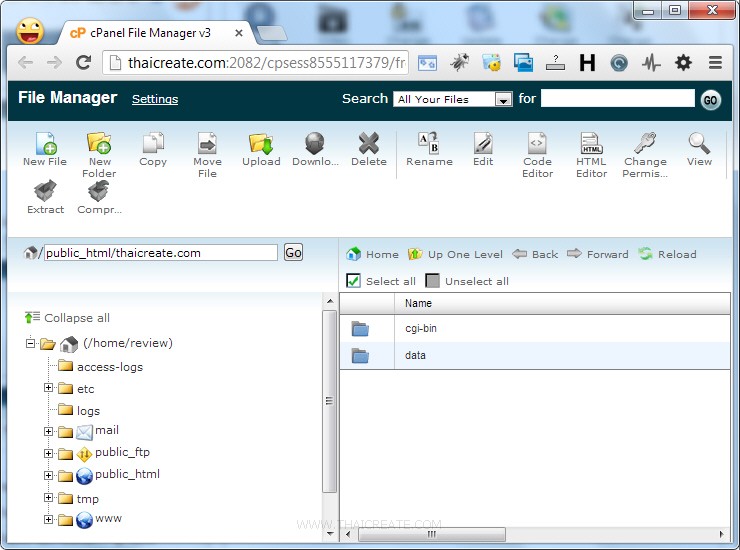Open a new browser tab

271,34
